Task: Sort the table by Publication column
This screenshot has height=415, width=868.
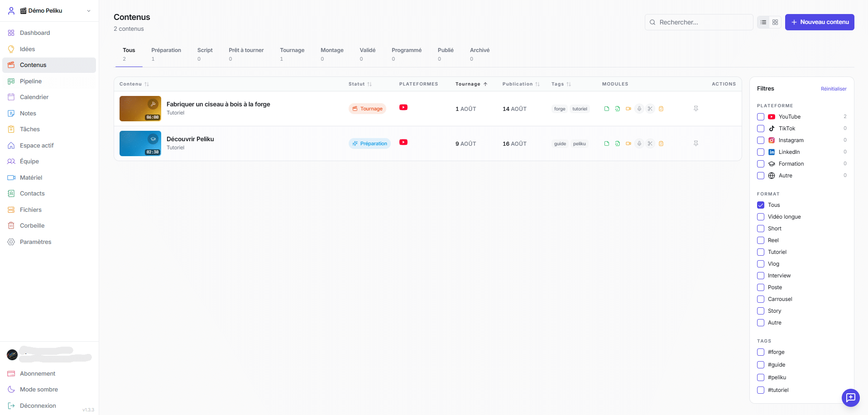Action: [x=521, y=84]
